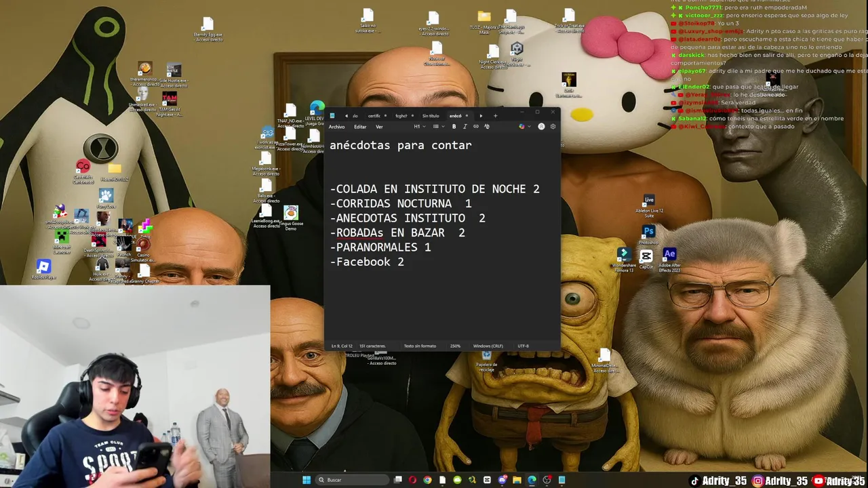Viewport: 868px width, 488px height.
Task: Switch to the 'fcghcf' tab
Action: click(401, 116)
